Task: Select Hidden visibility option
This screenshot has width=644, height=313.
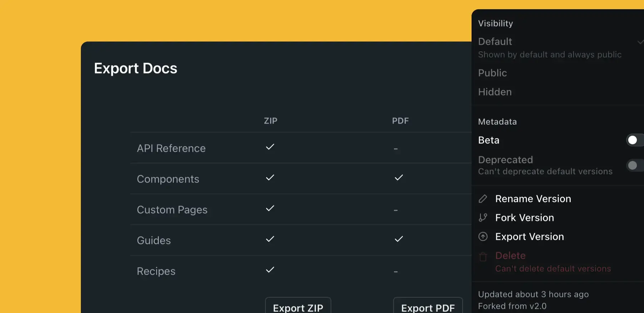Action: coord(494,92)
